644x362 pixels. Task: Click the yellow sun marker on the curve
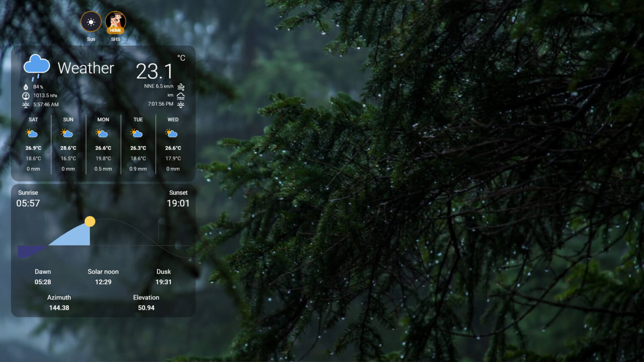click(90, 221)
